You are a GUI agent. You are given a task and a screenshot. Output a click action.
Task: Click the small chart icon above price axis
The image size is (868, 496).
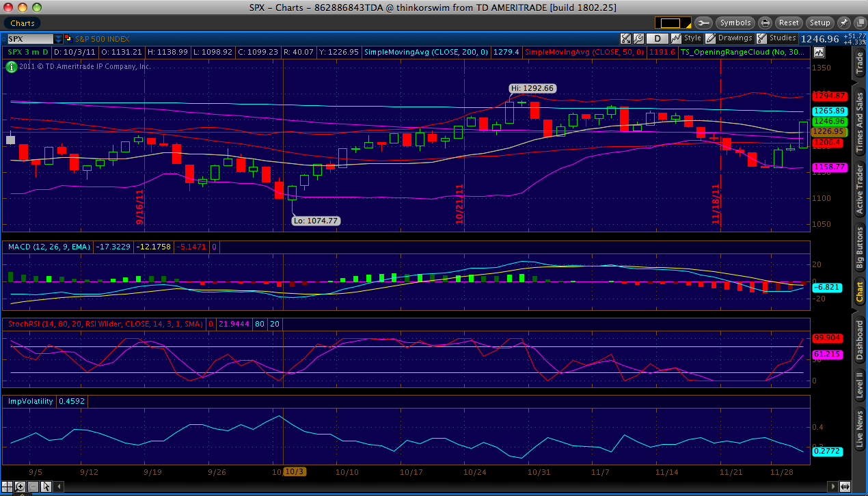[x=819, y=52]
